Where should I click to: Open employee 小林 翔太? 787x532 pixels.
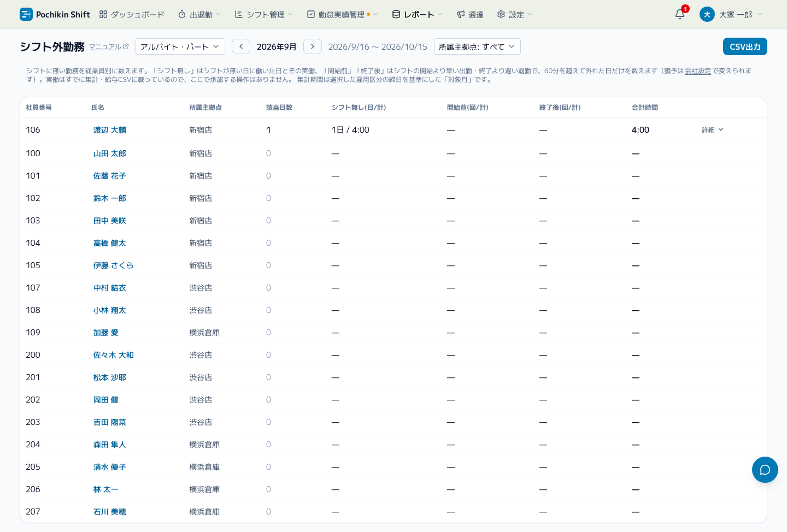110,310
